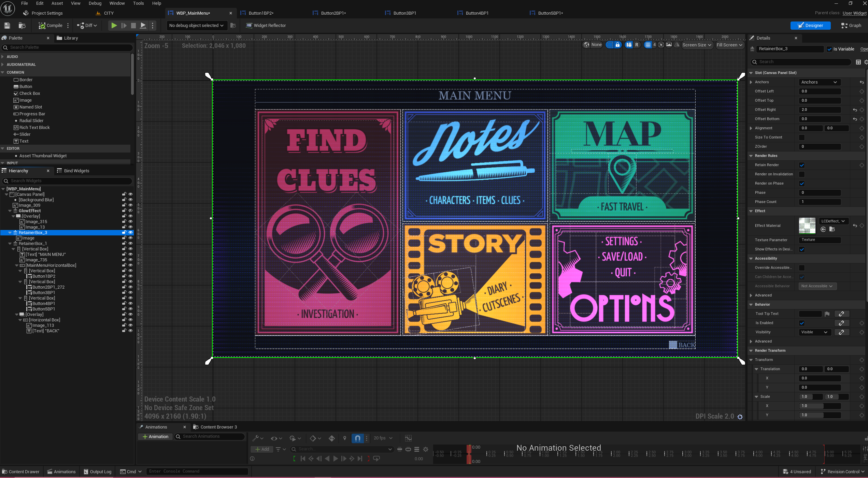The image size is (868, 478).
Task: Toggle the R render transform mode
Action: 637,45
